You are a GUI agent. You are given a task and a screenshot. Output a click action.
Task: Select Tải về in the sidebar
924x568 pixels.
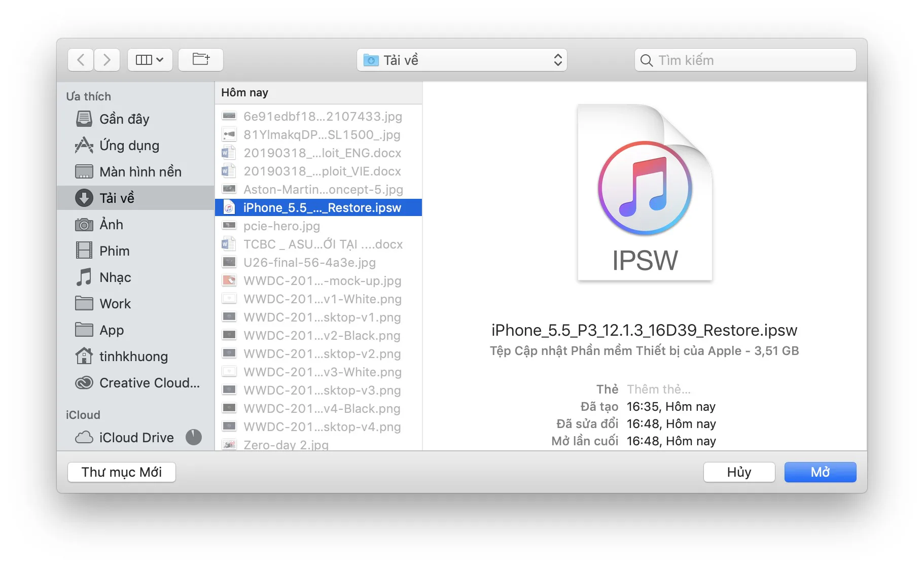point(135,198)
